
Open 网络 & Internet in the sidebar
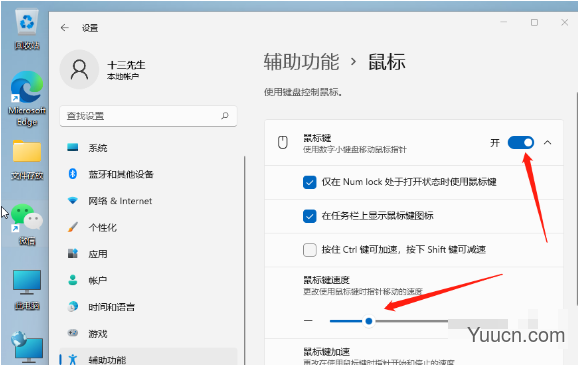pyautogui.click(x=148, y=201)
